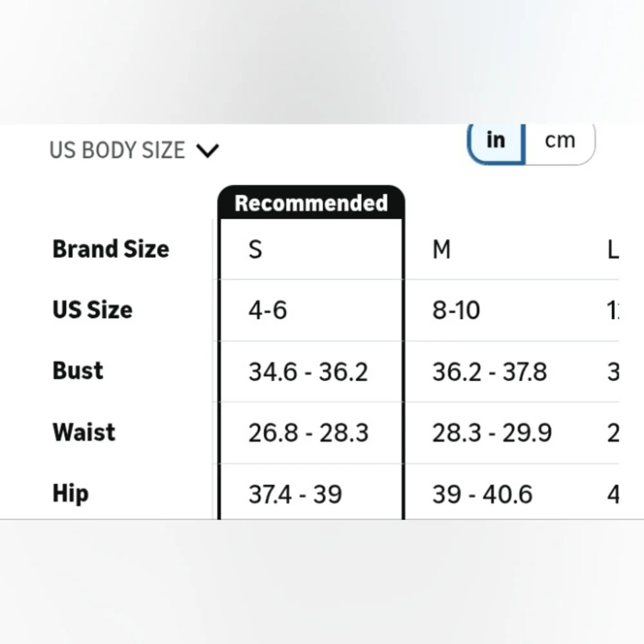Click waist measurement 28.3 - 29.9

click(x=491, y=433)
